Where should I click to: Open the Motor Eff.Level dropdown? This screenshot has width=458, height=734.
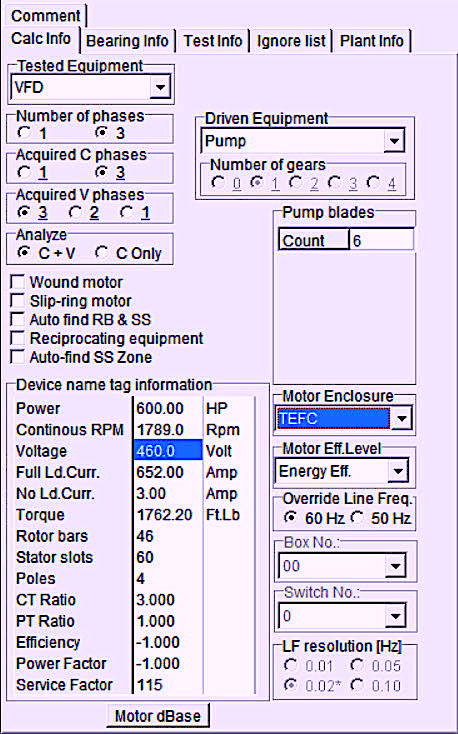(398, 471)
